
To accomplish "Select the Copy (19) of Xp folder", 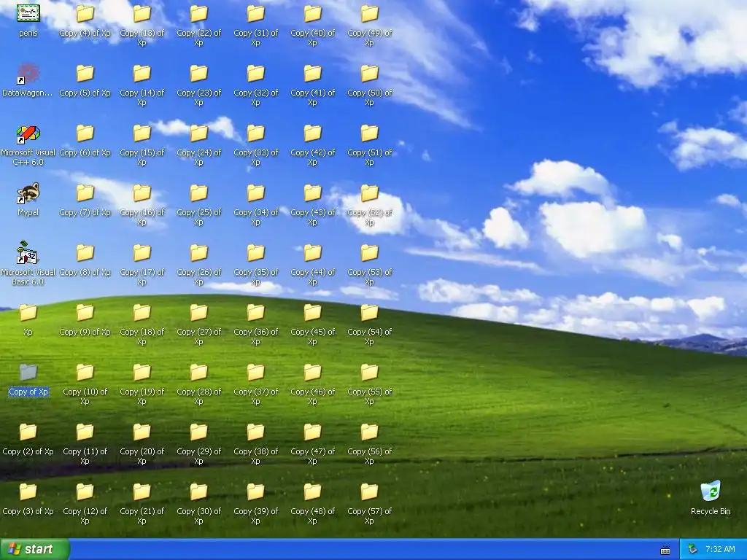I will tap(142, 373).
